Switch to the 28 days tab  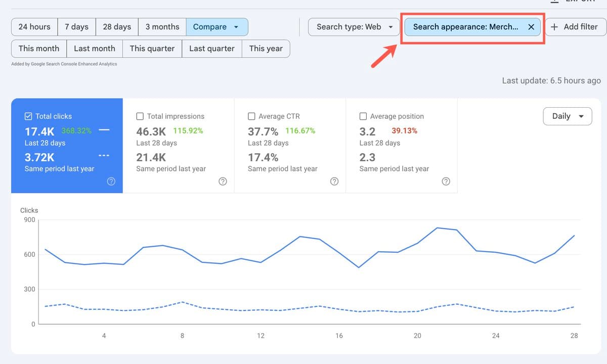click(x=116, y=26)
